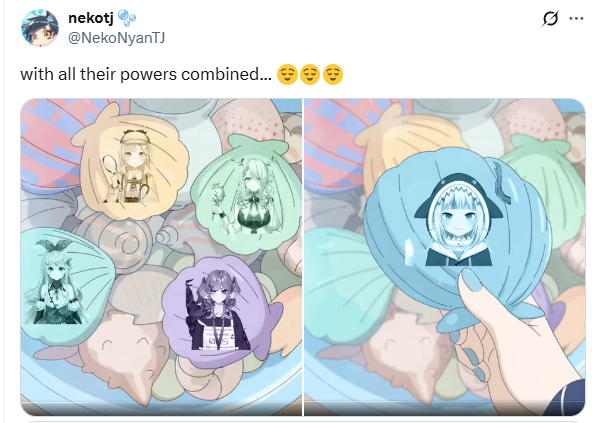Viewport: 592px width, 423px height.
Task: Click the last relieved face emoji
Action: tap(333, 74)
